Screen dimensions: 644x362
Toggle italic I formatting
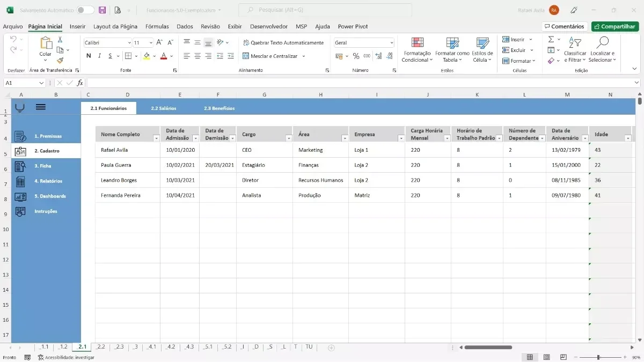point(100,56)
